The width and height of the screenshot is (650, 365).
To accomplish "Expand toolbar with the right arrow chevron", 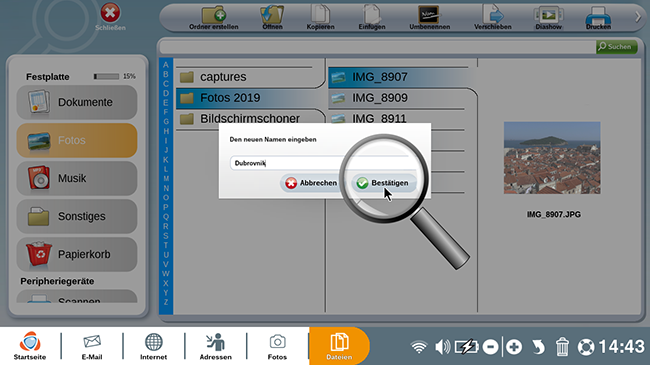I will 638,17.
